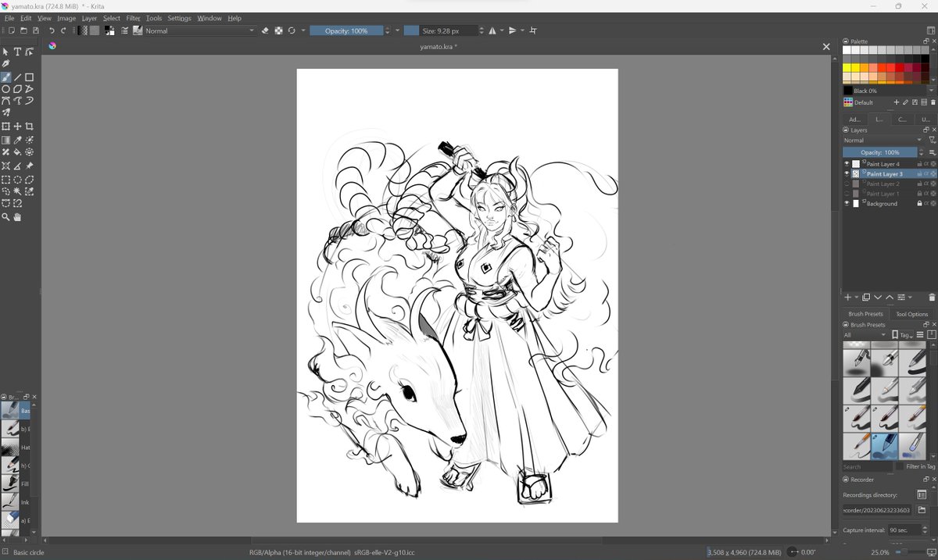Select the Gradient tool

(5, 140)
